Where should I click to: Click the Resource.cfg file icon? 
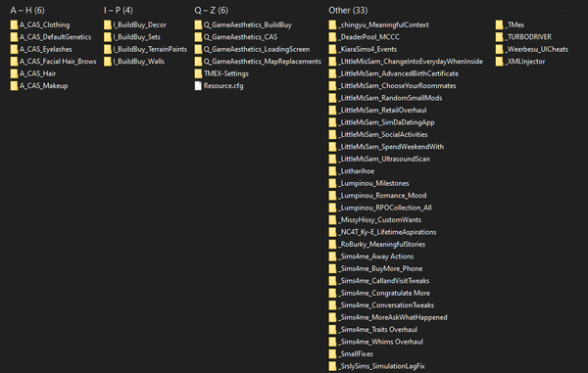pyautogui.click(x=198, y=86)
